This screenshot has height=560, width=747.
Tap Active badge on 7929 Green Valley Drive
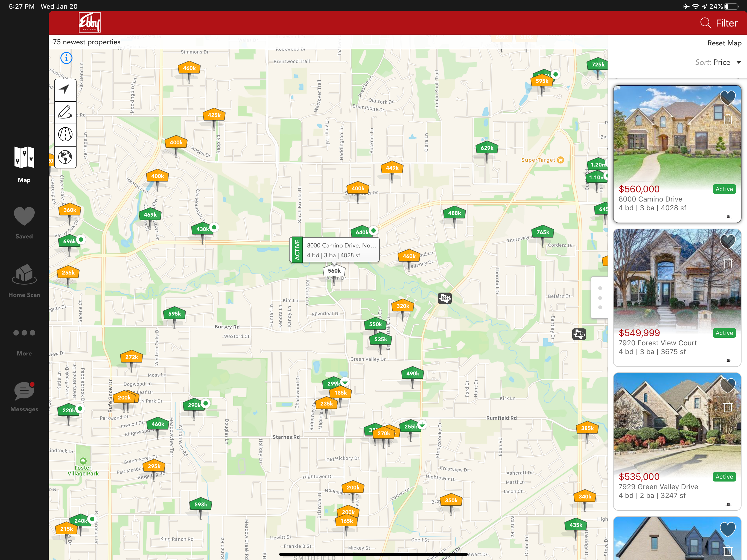click(724, 477)
